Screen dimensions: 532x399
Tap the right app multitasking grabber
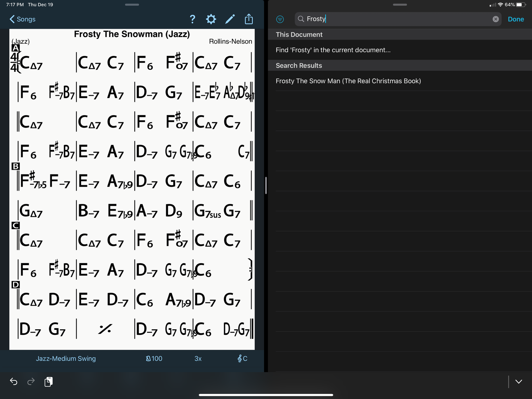[400, 4]
